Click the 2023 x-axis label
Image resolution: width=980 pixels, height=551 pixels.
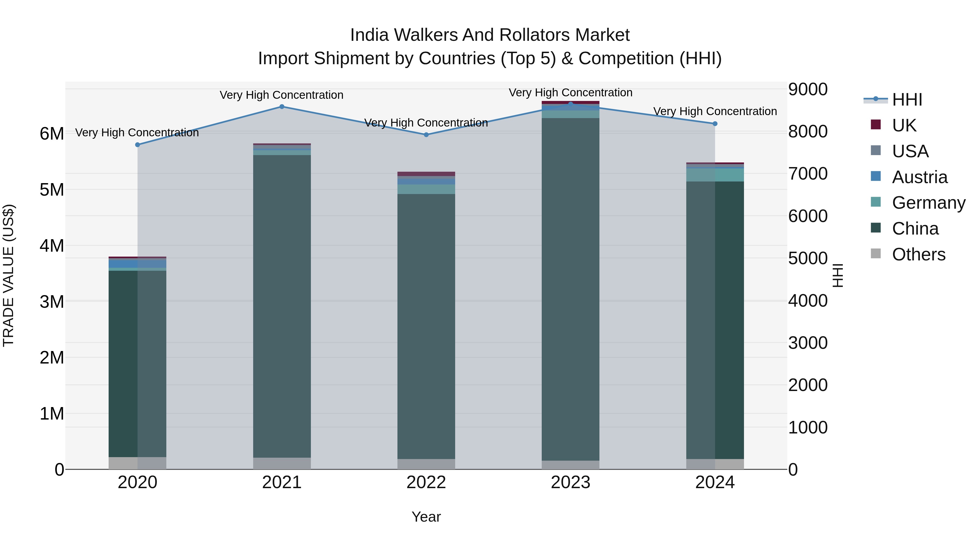click(571, 482)
